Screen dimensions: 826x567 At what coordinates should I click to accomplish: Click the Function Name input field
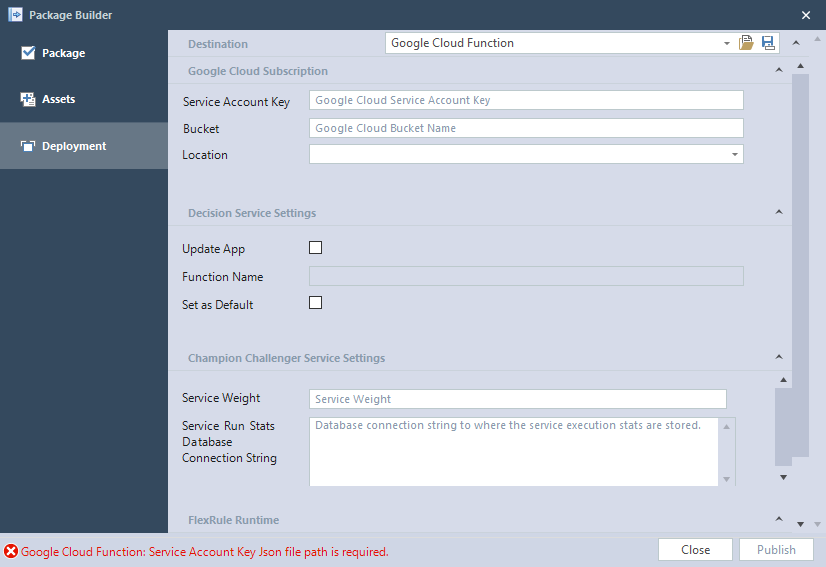click(526, 276)
